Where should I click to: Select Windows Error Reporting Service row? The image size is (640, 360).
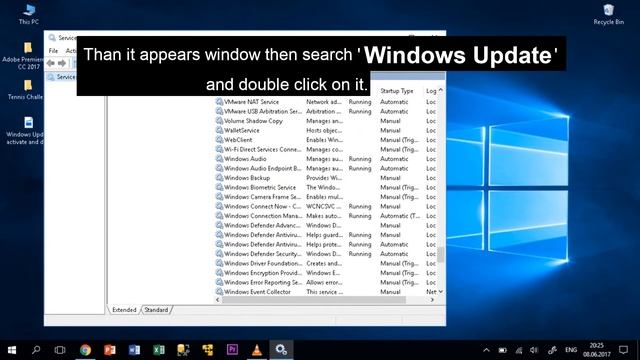click(326, 282)
